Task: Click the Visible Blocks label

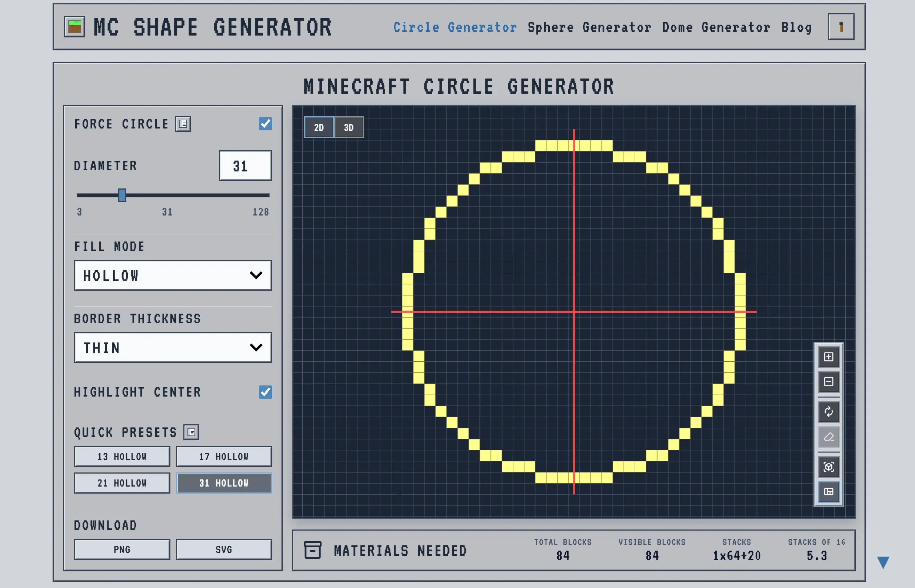Action: 652,542
